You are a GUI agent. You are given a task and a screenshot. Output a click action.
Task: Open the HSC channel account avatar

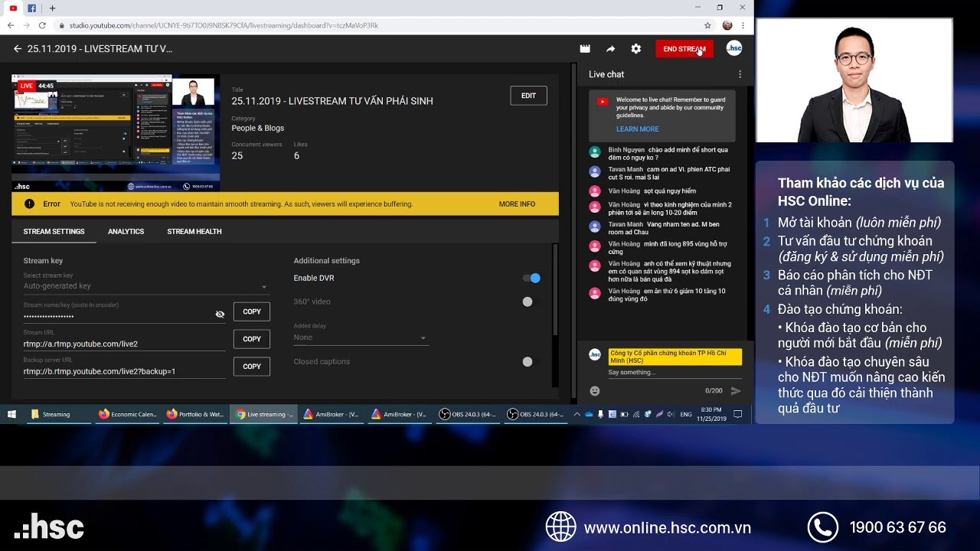tap(733, 48)
